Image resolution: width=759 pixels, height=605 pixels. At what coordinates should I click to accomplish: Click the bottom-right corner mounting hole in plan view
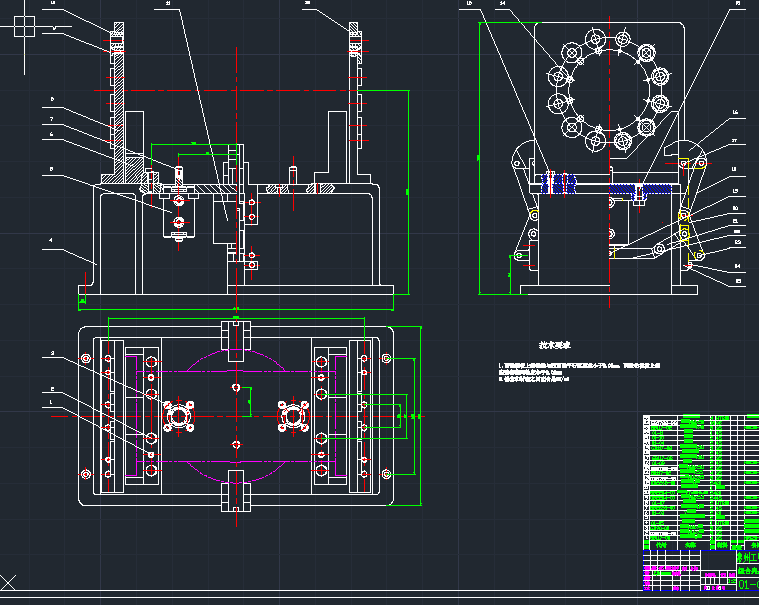386,474
